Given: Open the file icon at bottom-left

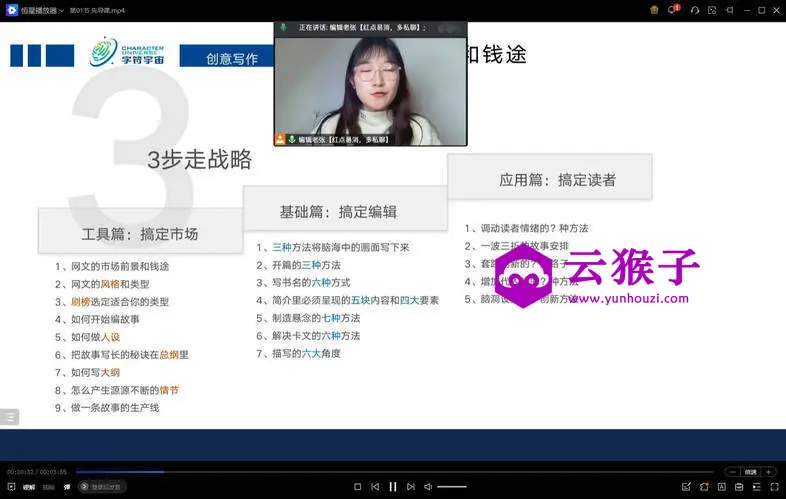Looking at the screenshot, I should (12, 487).
